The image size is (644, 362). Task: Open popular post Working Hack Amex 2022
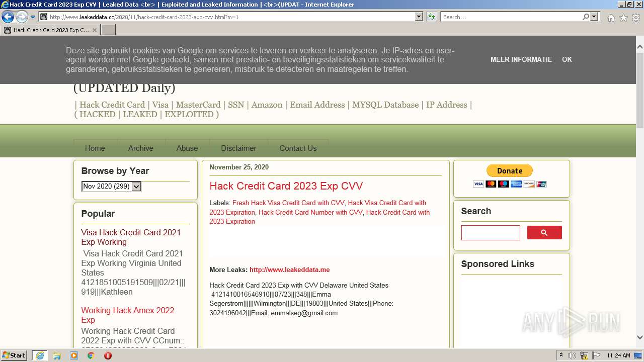[x=128, y=315]
